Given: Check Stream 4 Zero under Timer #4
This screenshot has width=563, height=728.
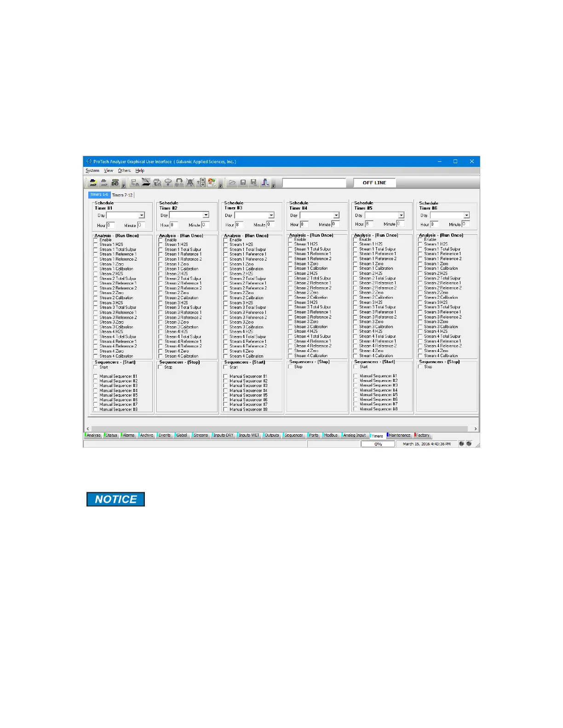Looking at the screenshot, I should (290, 351).
